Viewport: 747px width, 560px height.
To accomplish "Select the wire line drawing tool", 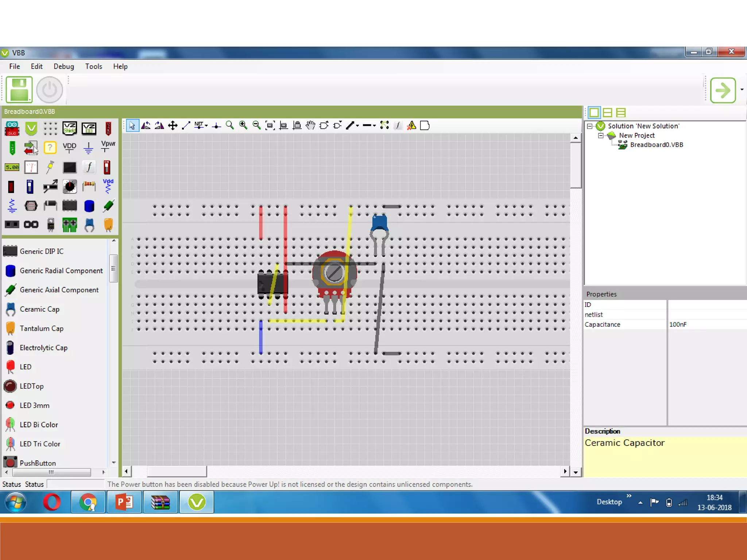I will [186, 125].
